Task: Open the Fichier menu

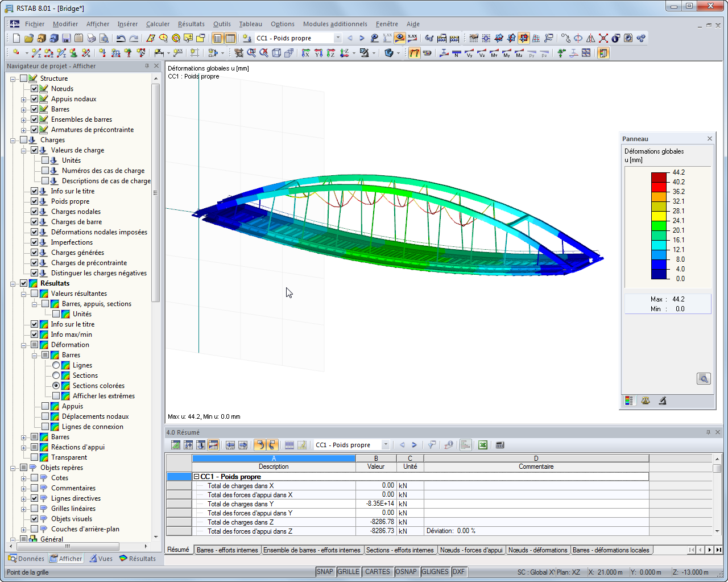Action: pyautogui.click(x=35, y=24)
